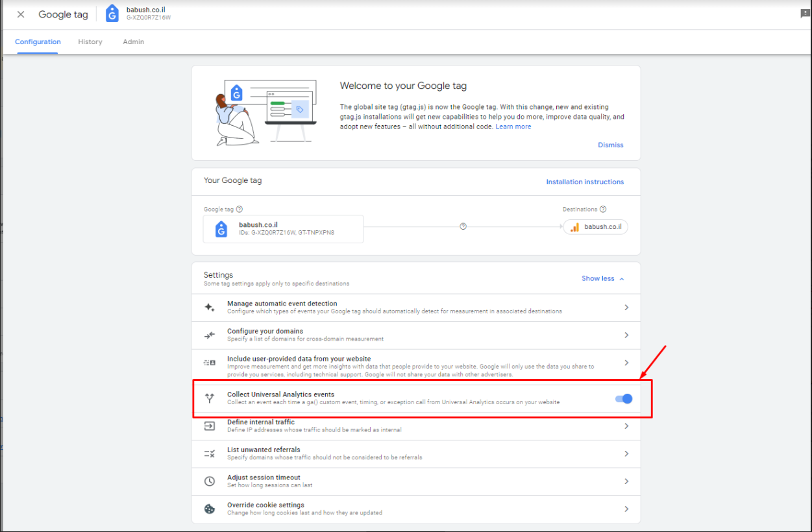812x532 pixels.
Task: Open Configure your domains setting
Action: [x=415, y=335]
